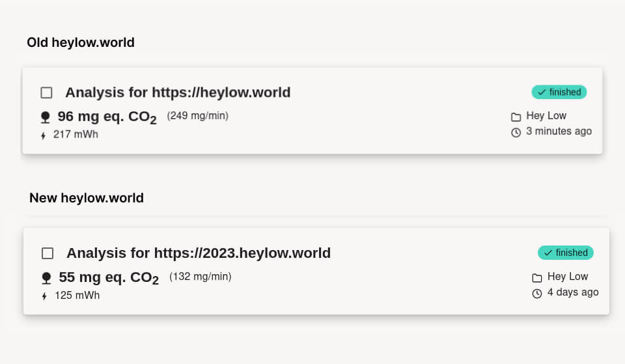Image resolution: width=625 pixels, height=364 pixels.
Task: Click the "(132 mg/min)" rate text
Action: (x=201, y=277)
